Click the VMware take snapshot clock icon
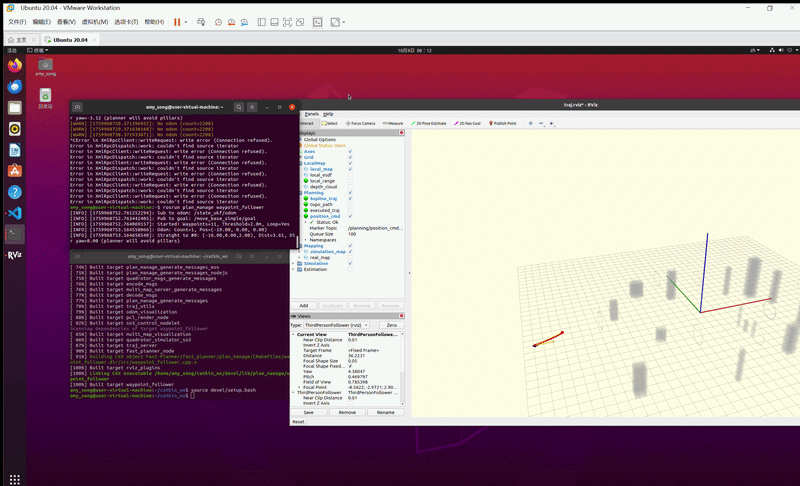This screenshot has height=486, width=800. coord(218,22)
